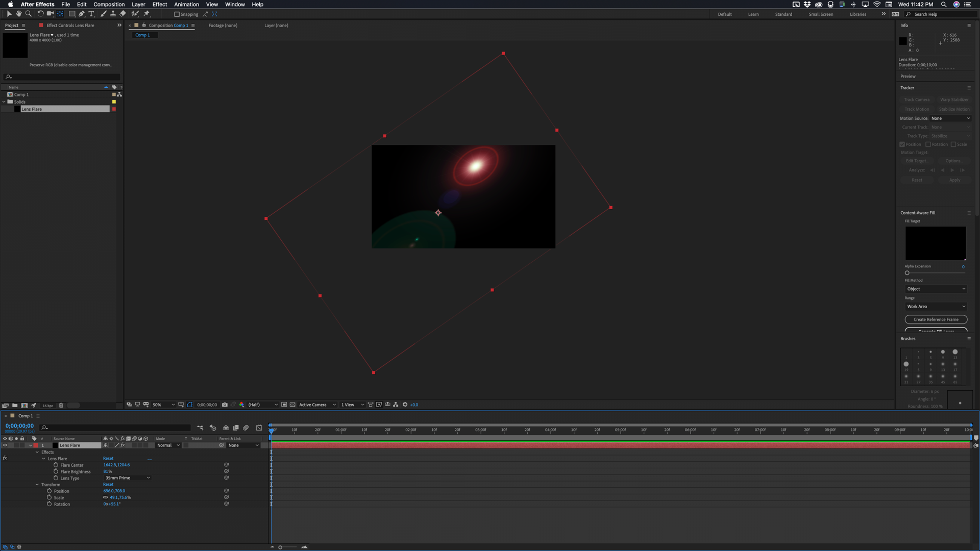Click the Take Snapshot camera icon
The image size is (980, 551).
point(225,405)
